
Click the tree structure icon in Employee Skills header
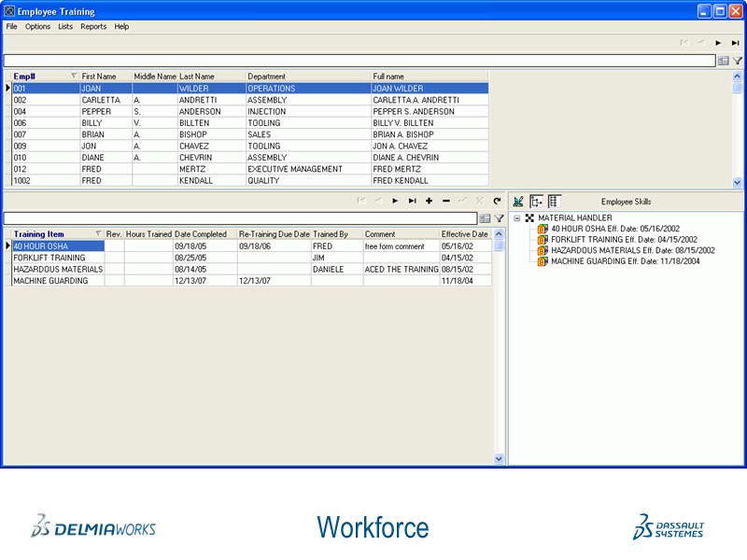point(537,201)
